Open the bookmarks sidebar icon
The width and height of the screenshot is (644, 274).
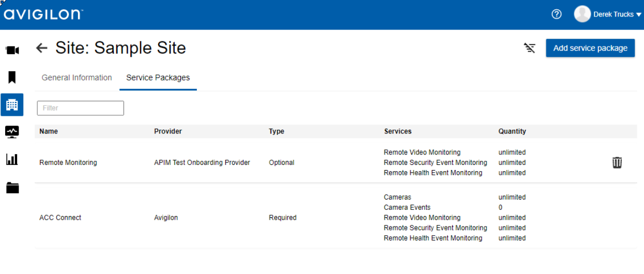click(x=12, y=78)
